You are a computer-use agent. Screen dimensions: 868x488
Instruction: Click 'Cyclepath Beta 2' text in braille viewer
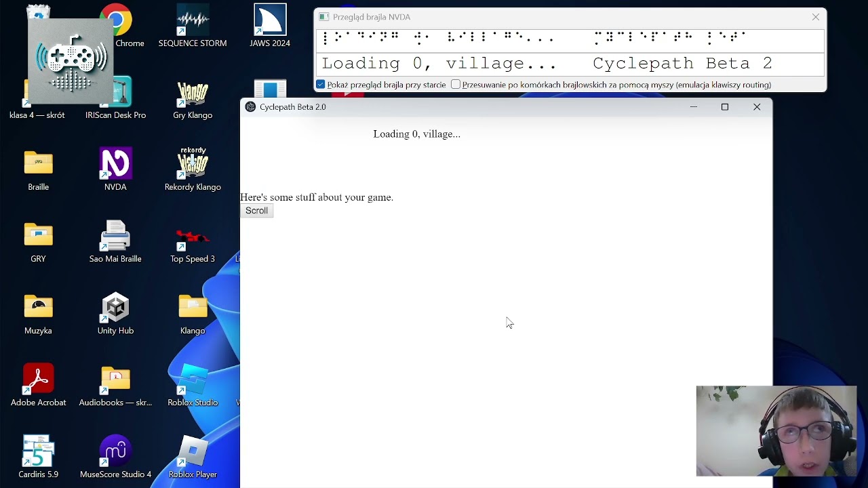(683, 63)
